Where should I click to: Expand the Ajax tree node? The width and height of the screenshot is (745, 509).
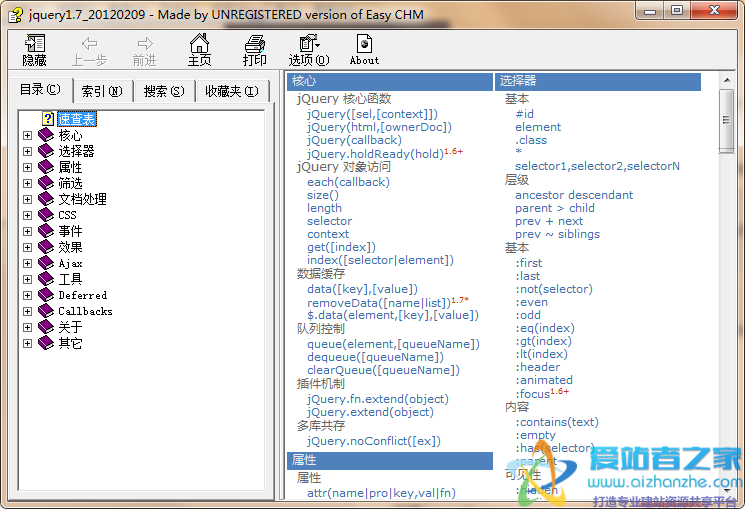pos(28,263)
